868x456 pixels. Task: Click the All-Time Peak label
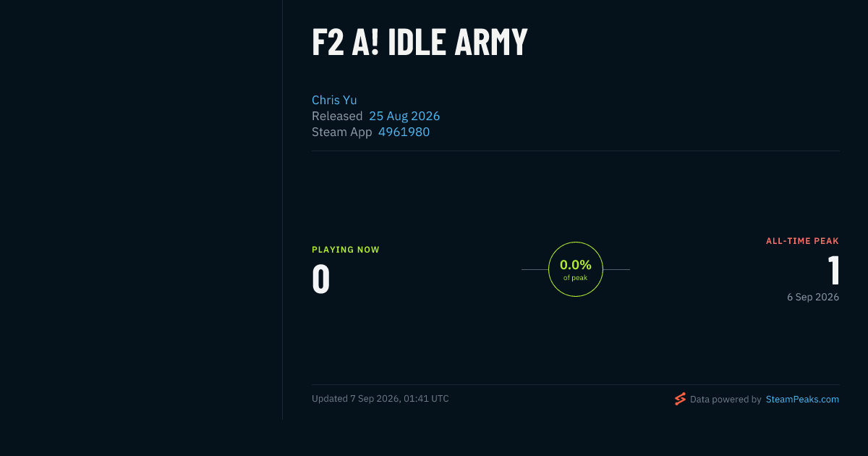point(803,241)
